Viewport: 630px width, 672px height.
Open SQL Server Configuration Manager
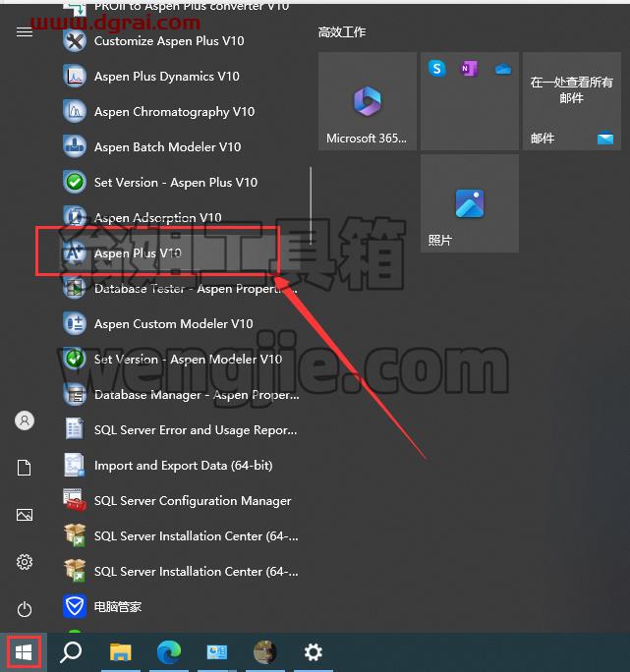pyautogui.click(x=182, y=501)
